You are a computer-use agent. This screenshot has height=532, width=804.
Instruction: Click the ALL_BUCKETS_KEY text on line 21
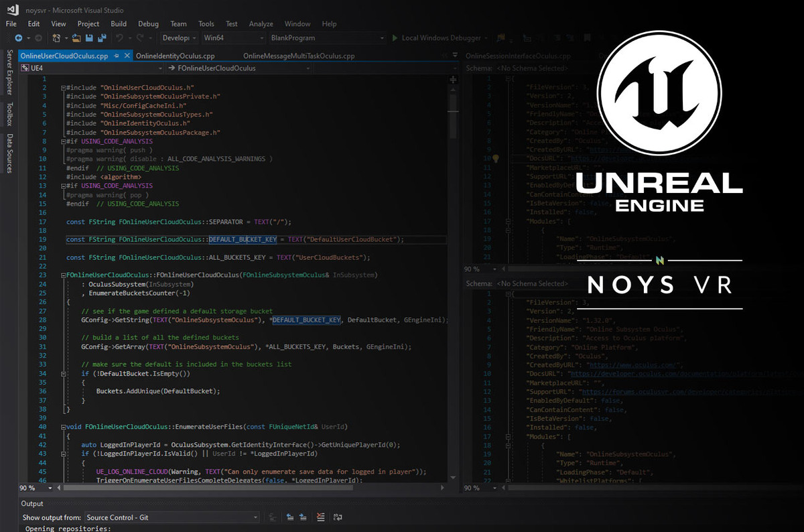pyautogui.click(x=237, y=257)
